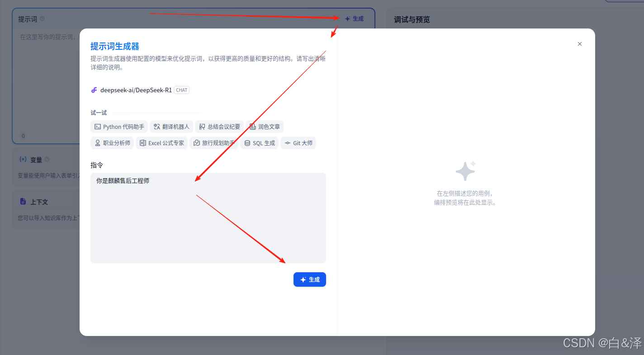Viewport: 644px width, 355px height.
Task: Select the Git 大师 template chip
Action: tap(298, 143)
